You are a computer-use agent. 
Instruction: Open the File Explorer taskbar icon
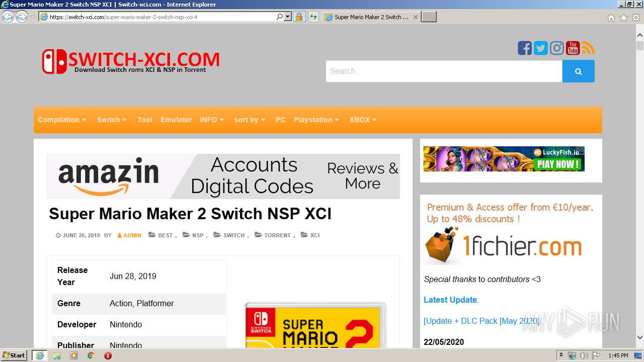57,355
